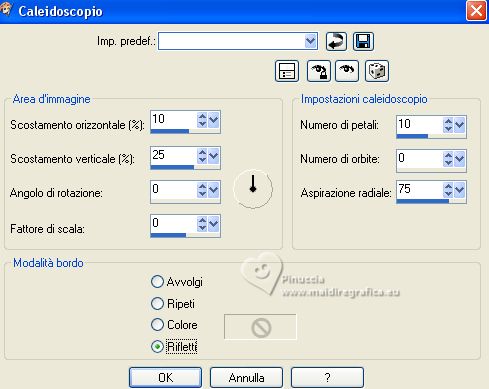489x389 pixels.
Task: Open Scostamento verticale slider dropdown arrow
Action: coord(213,156)
